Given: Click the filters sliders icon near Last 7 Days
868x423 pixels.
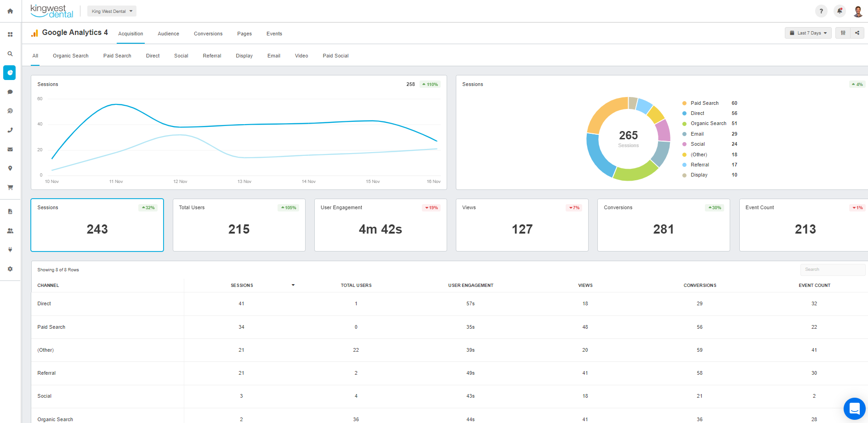Looking at the screenshot, I should pyautogui.click(x=843, y=33).
